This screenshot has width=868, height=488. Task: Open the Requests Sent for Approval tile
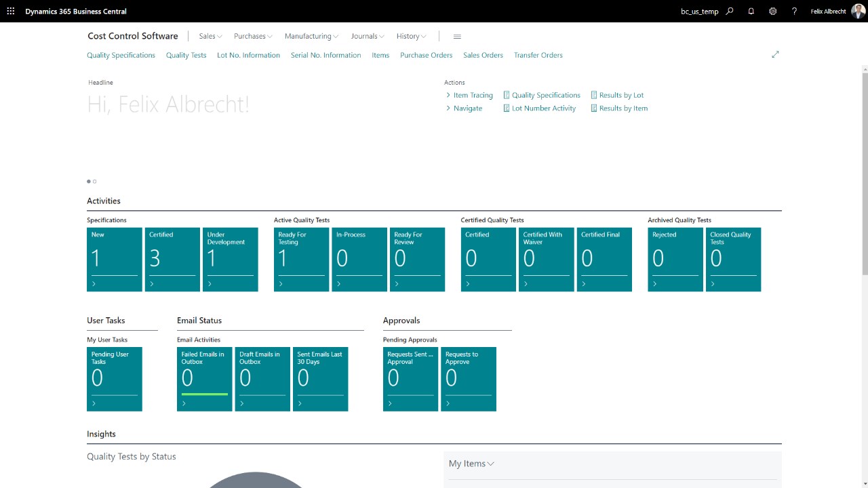pos(411,379)
